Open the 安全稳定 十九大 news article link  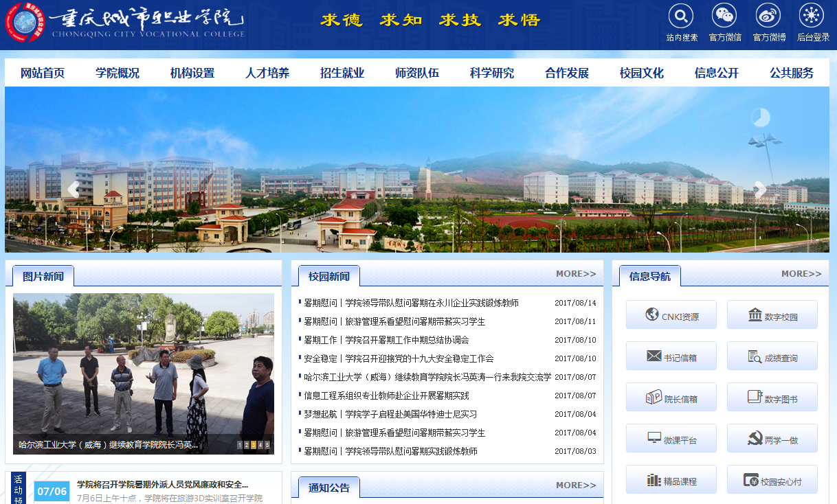click(399, 358)
